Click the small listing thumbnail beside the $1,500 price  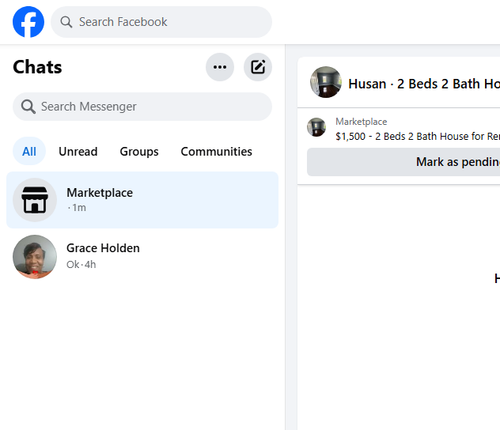click(316, 127)
